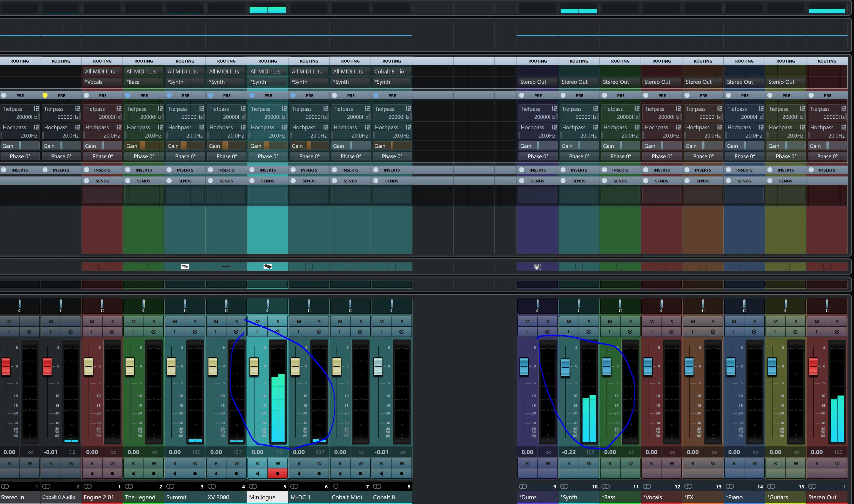Bypass PRE section on Cobalt 8 Audio
The height and width of the screenshot is (504, 854).
coord(45,96)
